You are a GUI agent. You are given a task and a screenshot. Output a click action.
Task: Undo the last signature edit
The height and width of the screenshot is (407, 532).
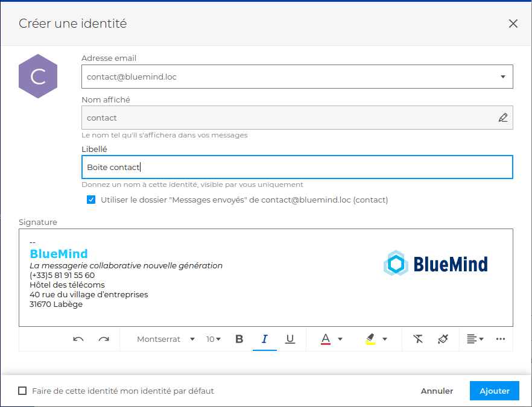[78, 339]
